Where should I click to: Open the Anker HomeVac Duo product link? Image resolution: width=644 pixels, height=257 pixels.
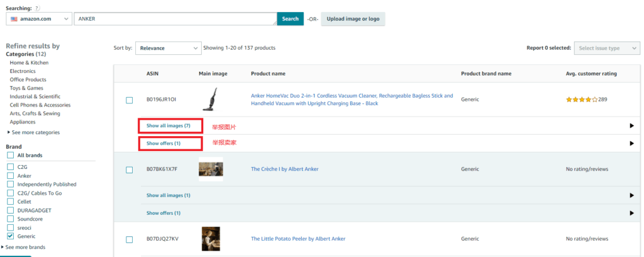pyautogui.click(x=352, y=100)
